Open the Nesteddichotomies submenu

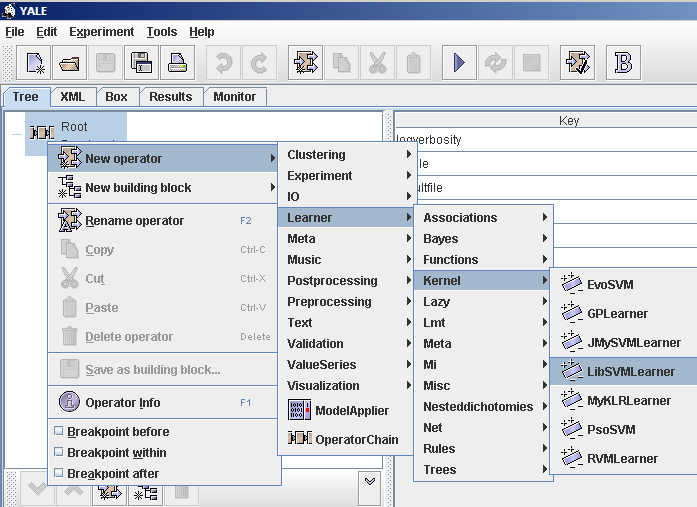[483, 407]
